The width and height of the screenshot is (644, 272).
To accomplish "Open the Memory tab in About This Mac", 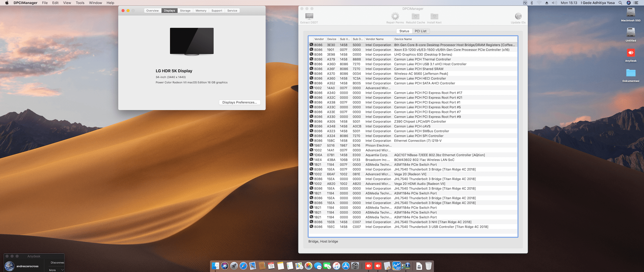I will tap(201, 11).
